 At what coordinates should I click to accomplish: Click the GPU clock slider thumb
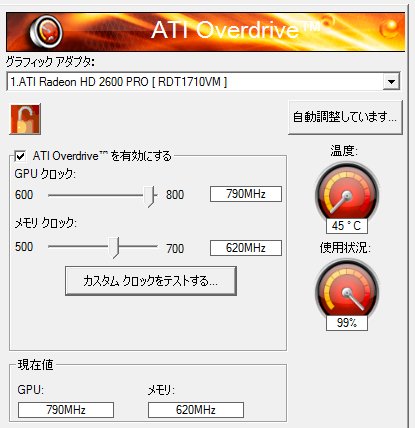point(150,196)
